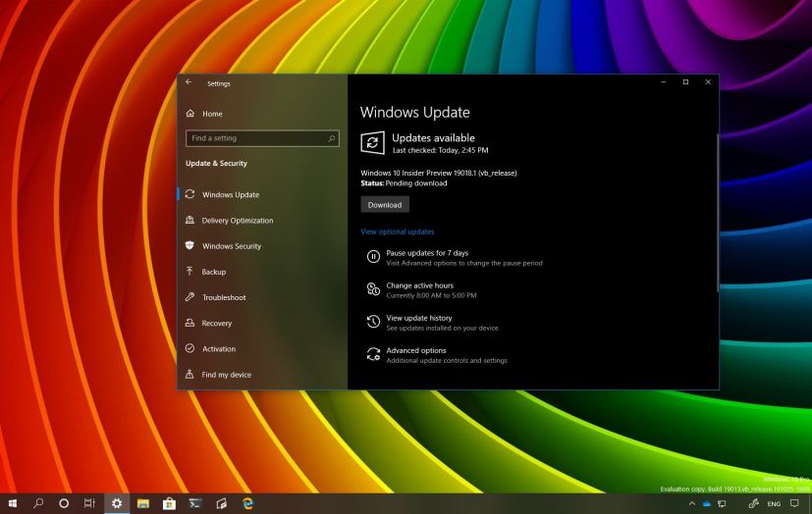Open View optional updates link

click(398, 231)
